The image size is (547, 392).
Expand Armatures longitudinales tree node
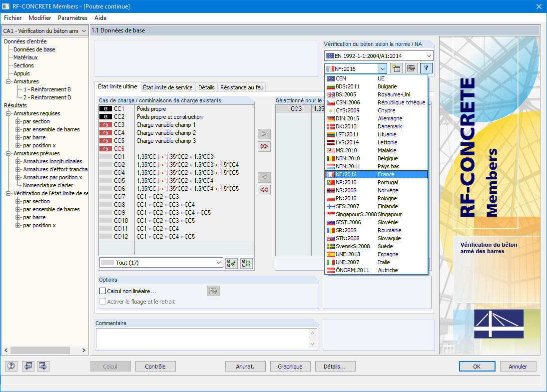click(x=18, y=161)
